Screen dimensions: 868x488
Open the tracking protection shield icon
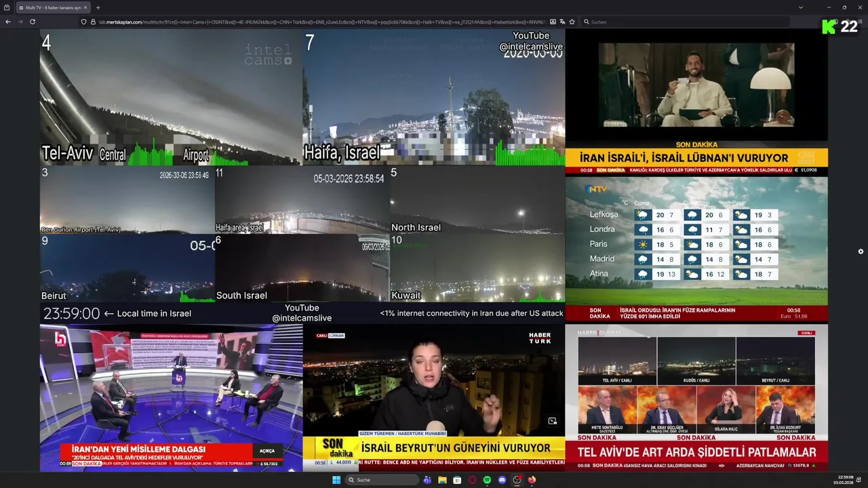tap(83, 22)
